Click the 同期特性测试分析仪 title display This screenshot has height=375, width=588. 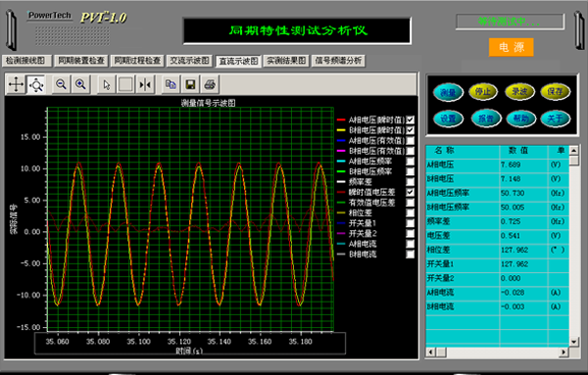297,30
